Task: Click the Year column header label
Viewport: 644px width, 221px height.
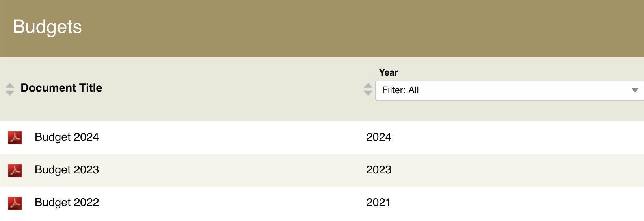Action: click(388, 72)
